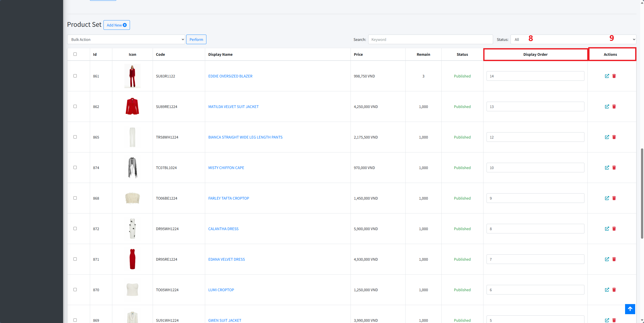Select checkbox for product id 874
This screenshot has height=323, width=644.
[x=75, y=168]
